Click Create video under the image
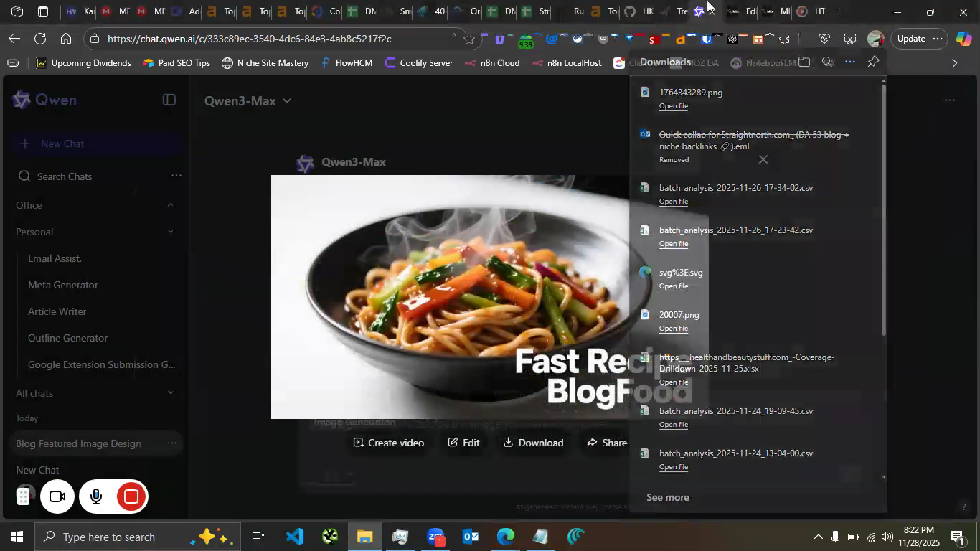Screen dimensions: 980x551 coord(388,443)
